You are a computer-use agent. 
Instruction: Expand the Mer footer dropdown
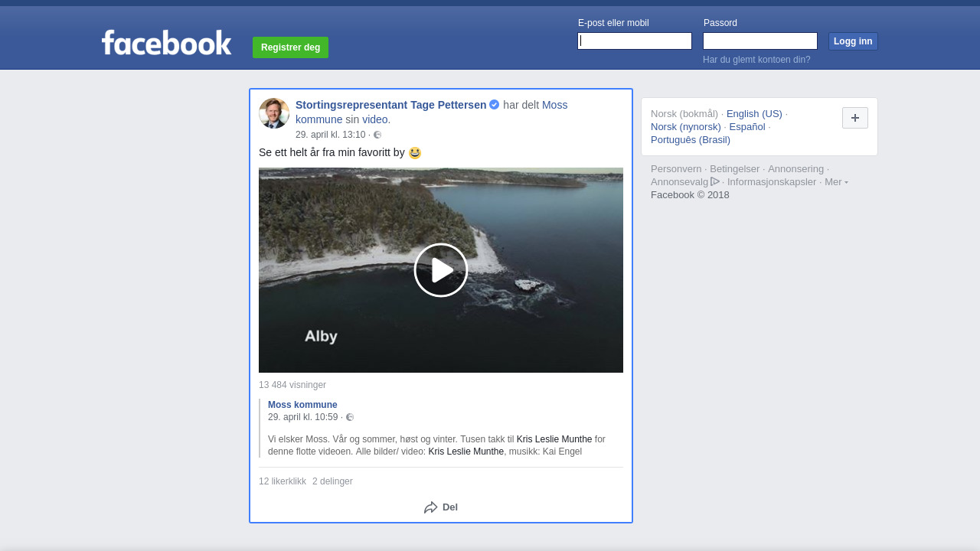pyautogui.click(x=836, y=182)
